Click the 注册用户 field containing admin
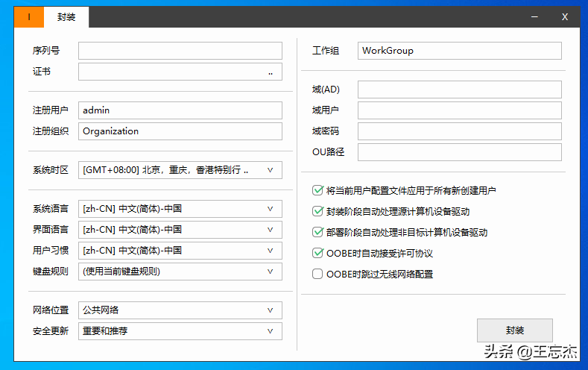 [180, 110]
